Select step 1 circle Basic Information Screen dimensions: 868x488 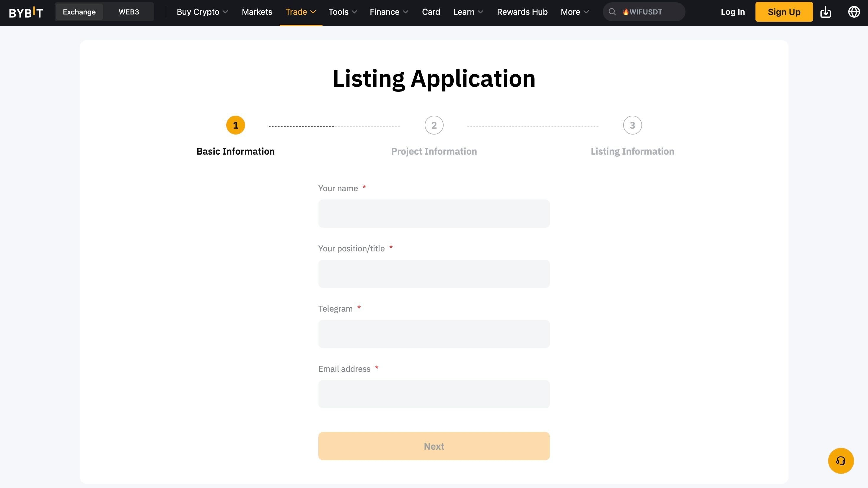tap(236, 125)
